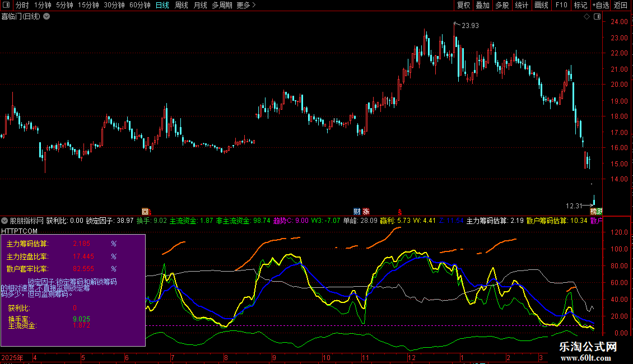Viewport: 633px width, 364px height.
Task: Open the 更多 periods expander
Action: coord(246,6)
